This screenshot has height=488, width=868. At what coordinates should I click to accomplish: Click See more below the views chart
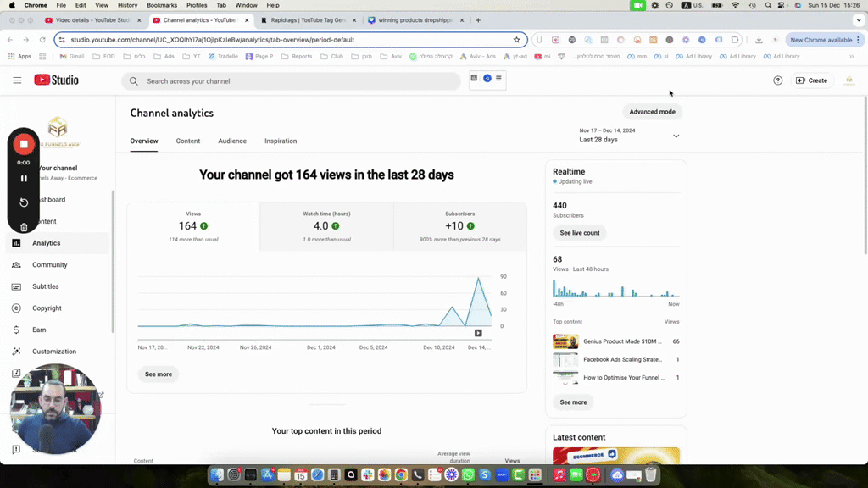pyautogui.click(x=159, y=374)
